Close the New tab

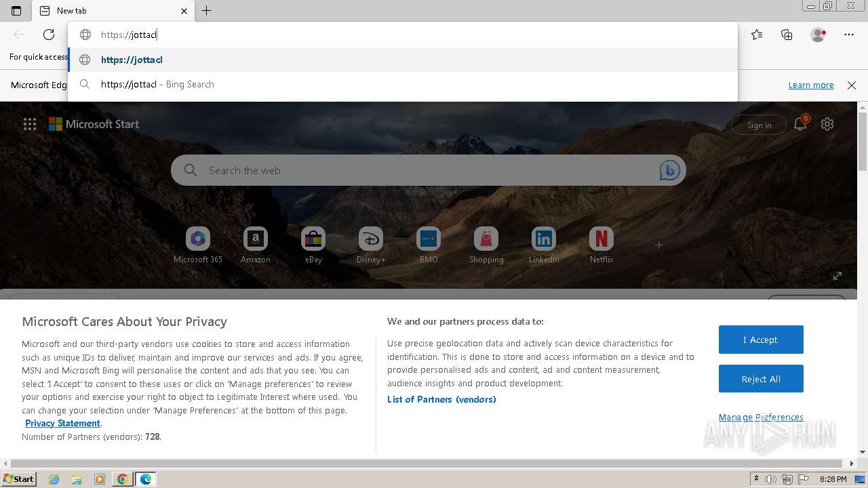point(184,11)
